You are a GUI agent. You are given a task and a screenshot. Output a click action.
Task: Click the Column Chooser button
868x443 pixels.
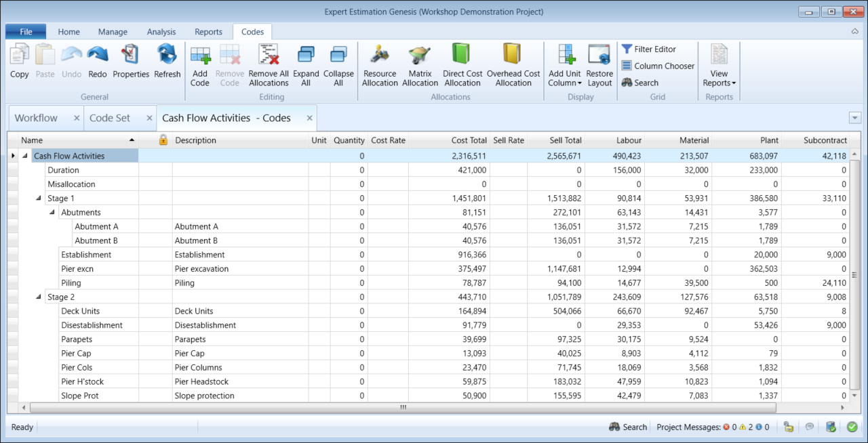pyautogui.click(x=658, y=66)
